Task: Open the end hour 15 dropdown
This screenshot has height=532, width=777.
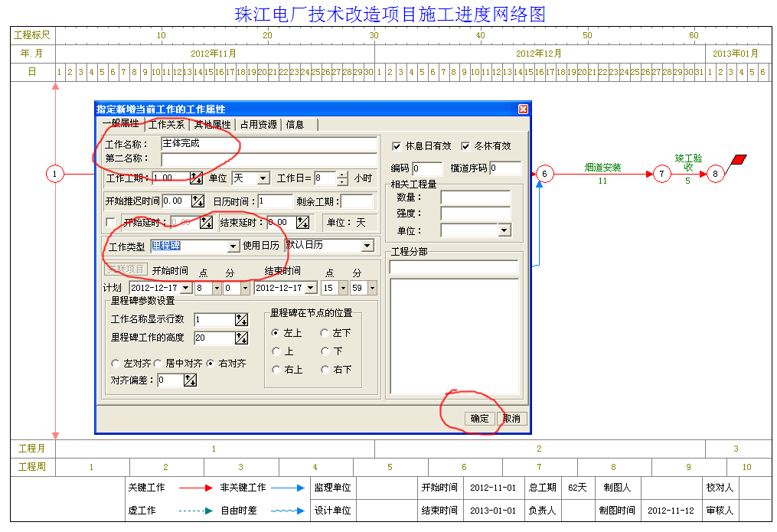Action: [x=344, y=288]
